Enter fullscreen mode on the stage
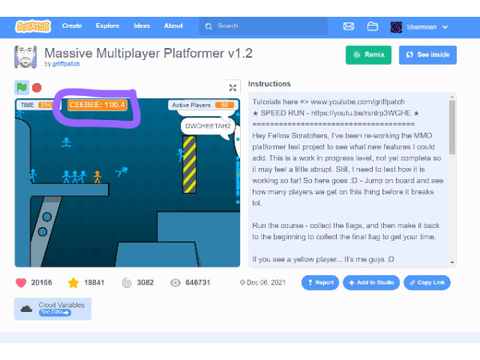This screenshot has width=480, height=360. (233, 88)
